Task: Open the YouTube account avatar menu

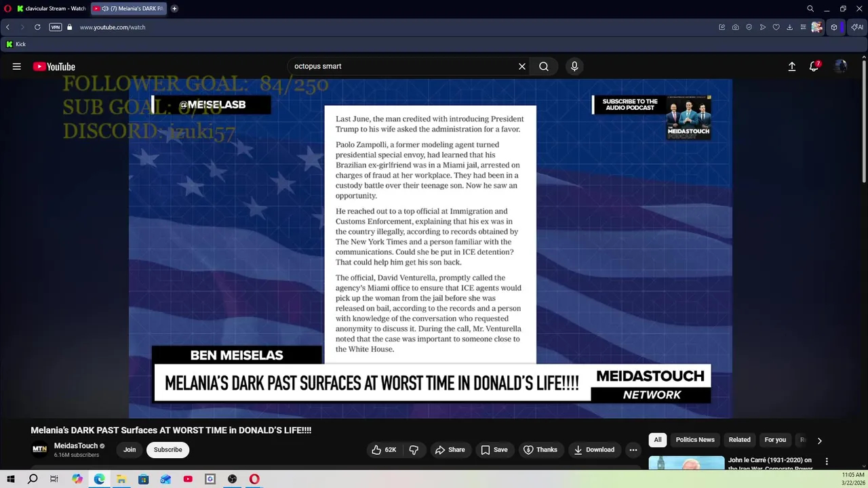Action: coord(841,66)
